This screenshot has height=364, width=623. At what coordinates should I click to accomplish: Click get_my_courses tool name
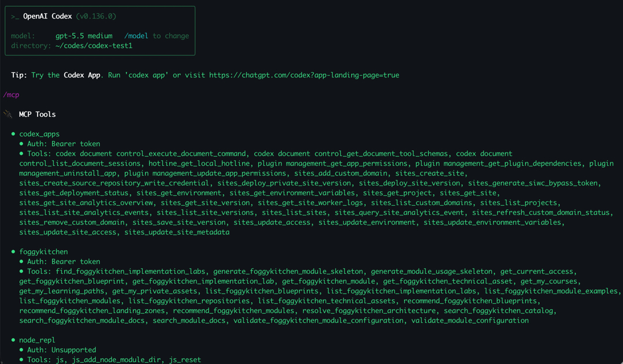pyautogui.click(x=548, y=281)
